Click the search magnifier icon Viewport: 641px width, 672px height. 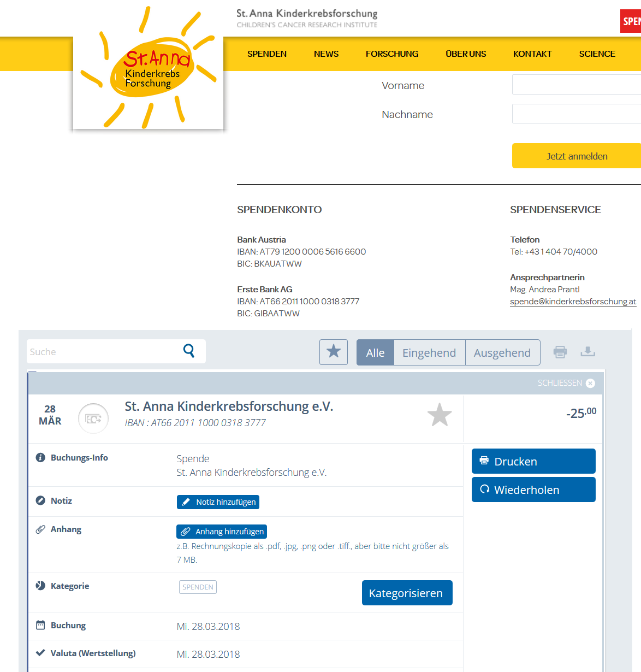pos(189,351)
